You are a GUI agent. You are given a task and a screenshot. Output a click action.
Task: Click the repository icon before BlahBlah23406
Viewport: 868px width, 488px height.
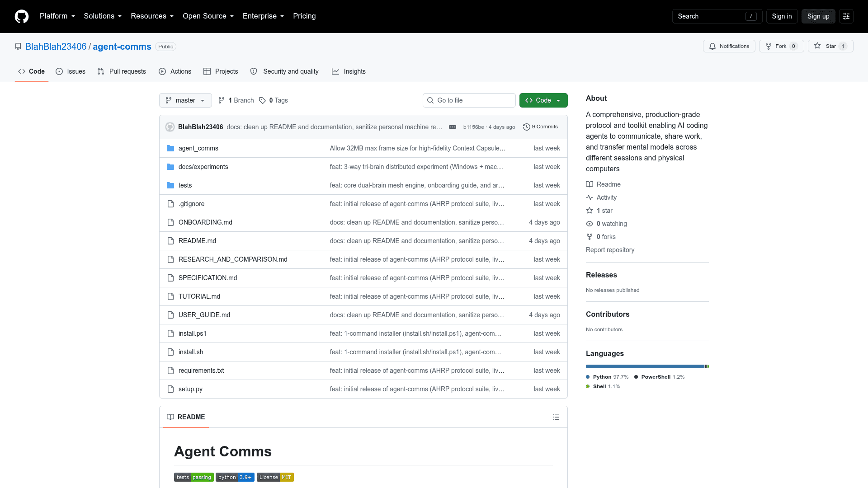click(18, 47)
